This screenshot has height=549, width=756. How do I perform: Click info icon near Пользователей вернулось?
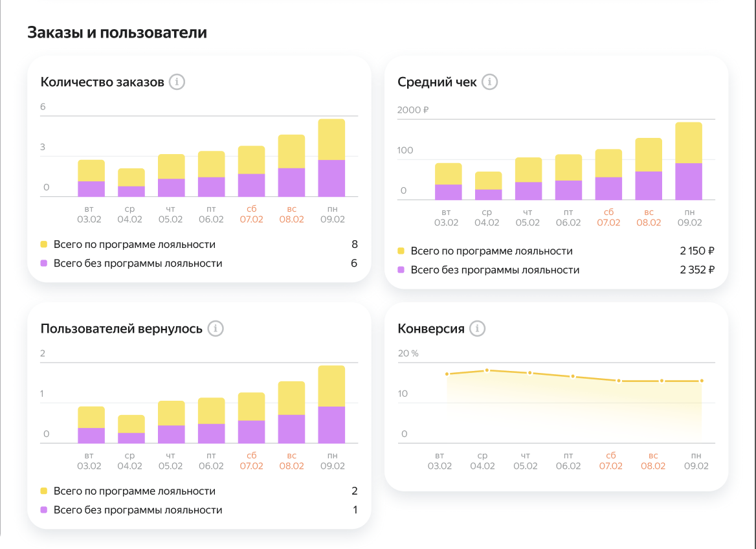pyautogui.click(x=215, y=329)
